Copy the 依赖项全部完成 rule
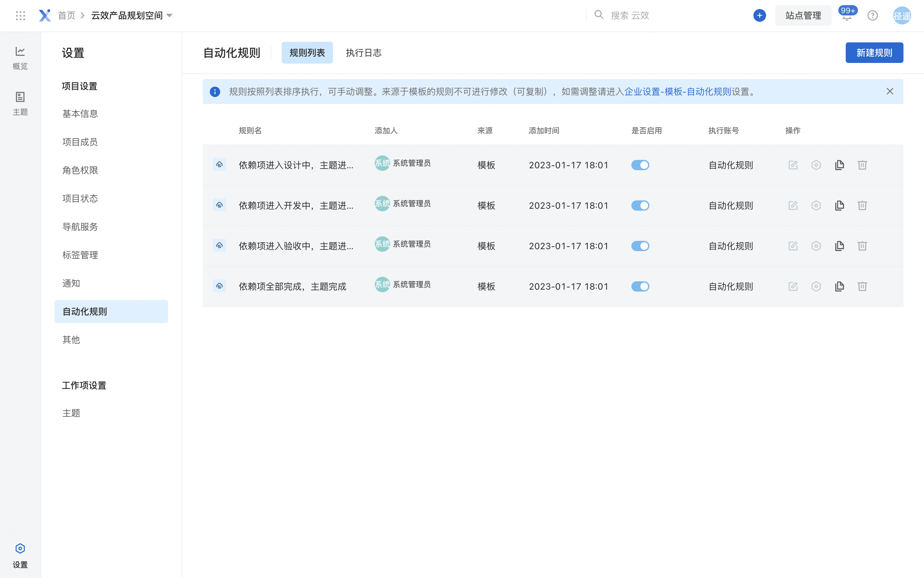The height and width of the screenshot is (578, 924). (x=839, y=287)
